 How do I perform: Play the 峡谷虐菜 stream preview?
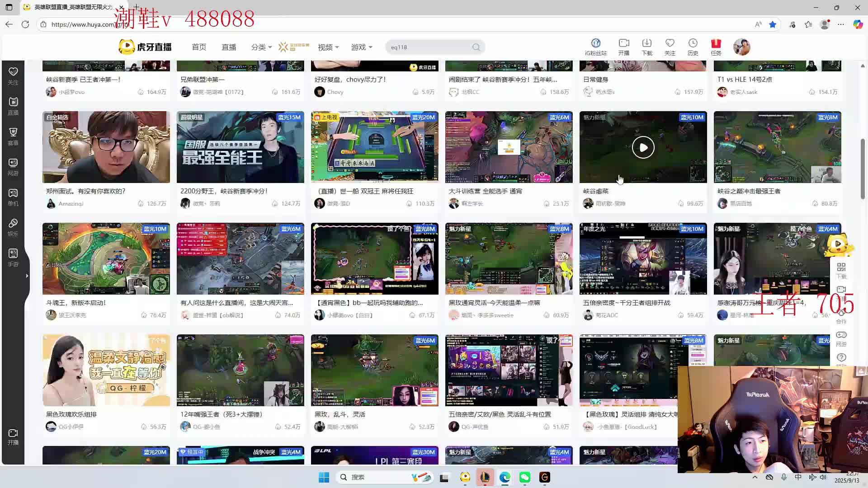click(643, 147)
